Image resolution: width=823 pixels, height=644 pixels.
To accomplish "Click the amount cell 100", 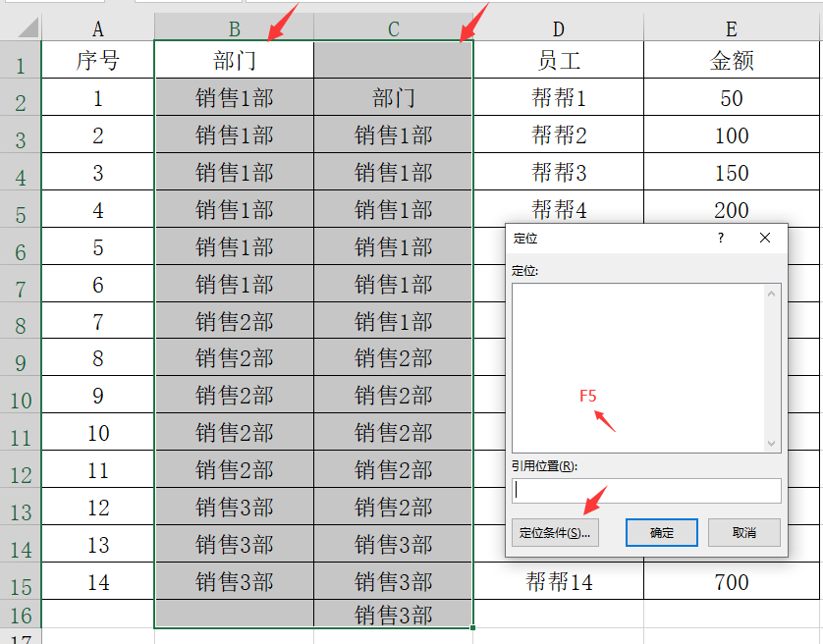I will click(x=731, y=134).
